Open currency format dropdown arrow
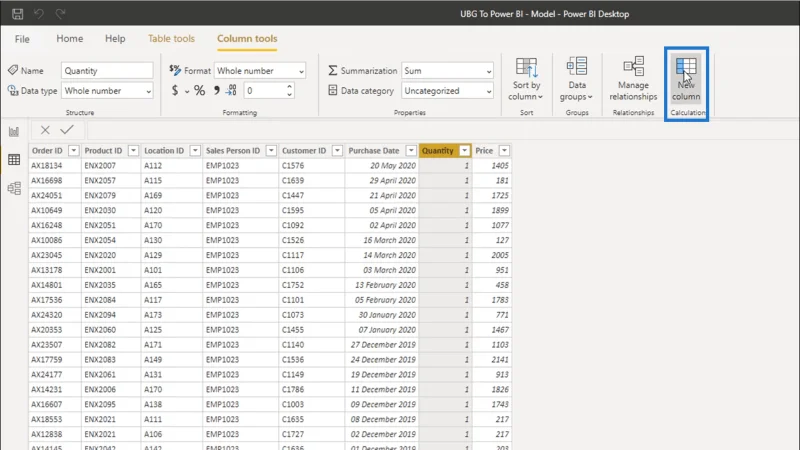 click(x=187, y=91)
